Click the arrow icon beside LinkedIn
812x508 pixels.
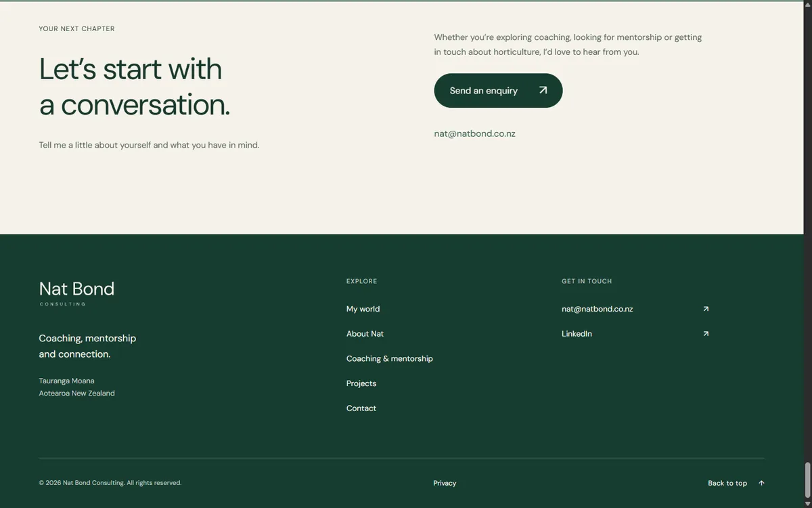click(706, 334)
